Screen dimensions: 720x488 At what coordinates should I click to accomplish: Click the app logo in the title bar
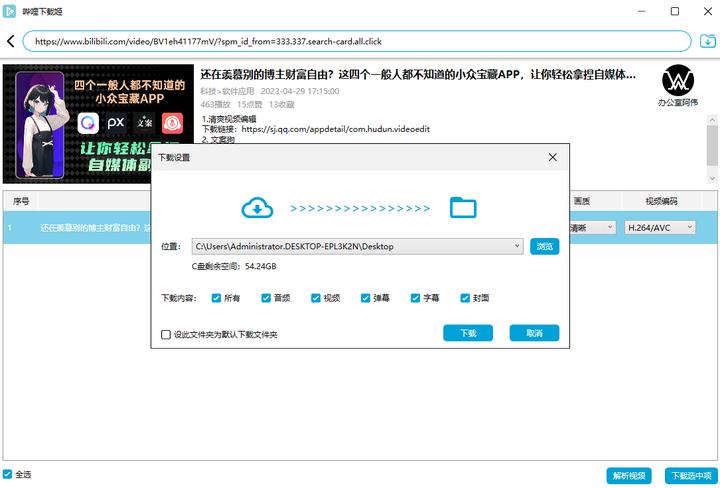click(x=11, y=11)
